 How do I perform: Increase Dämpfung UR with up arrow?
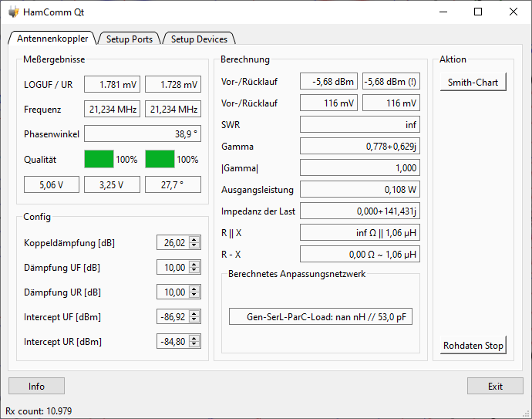click(194, 289)
